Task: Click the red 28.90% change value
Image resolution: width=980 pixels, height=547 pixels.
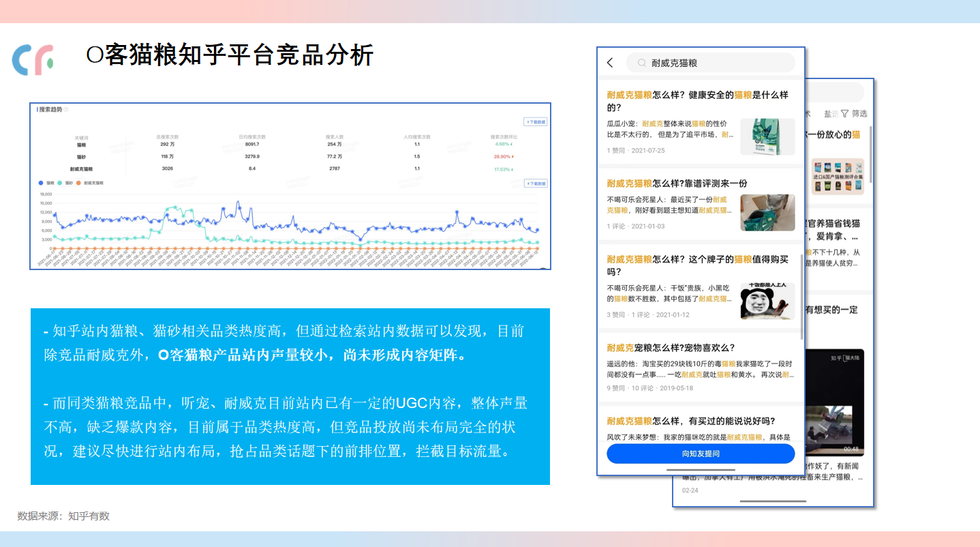Action: (504, 156)
